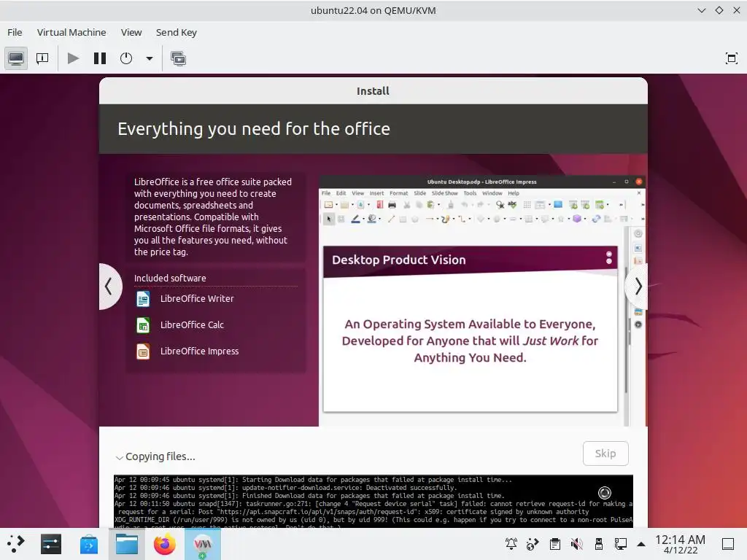This screenshot has width=747, height=560.
Task: Open the Send Key menu
Action: coord(177,32)
